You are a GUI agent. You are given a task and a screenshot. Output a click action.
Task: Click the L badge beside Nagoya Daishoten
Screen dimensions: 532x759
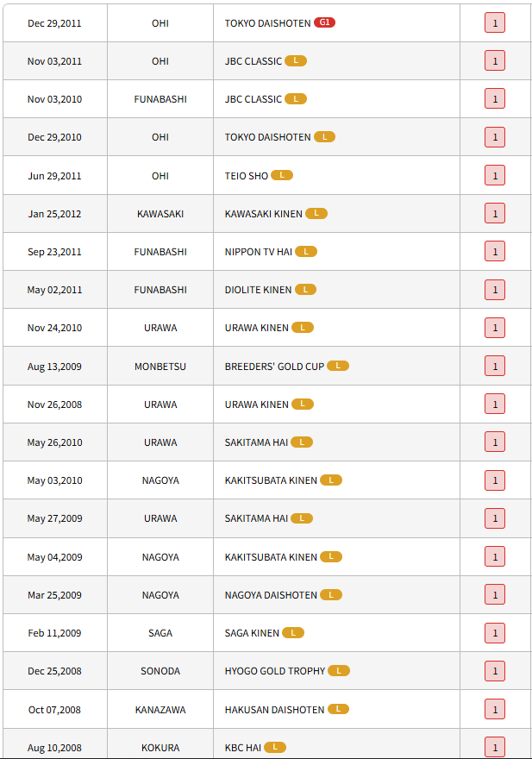coord(331,594)
